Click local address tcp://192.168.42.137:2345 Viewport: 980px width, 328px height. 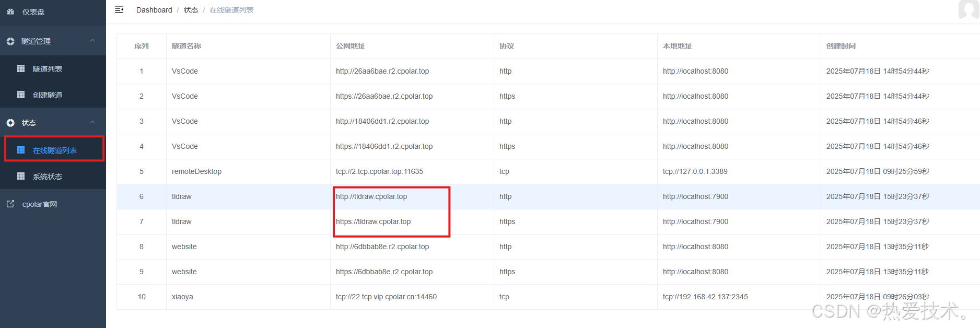705,297
